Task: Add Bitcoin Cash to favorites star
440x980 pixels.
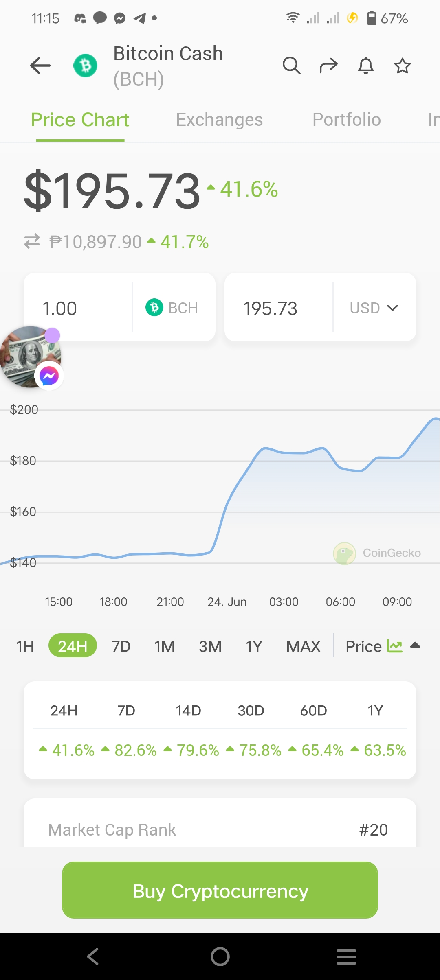Action: [403, 66]
